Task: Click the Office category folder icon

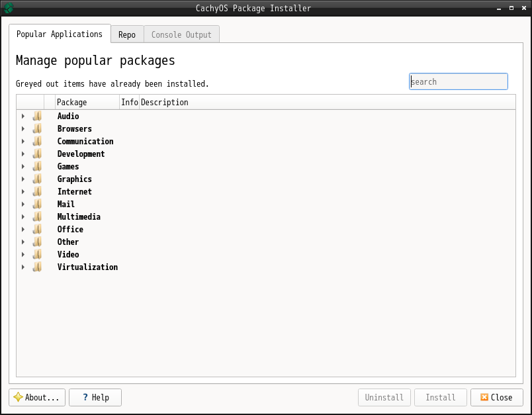Action: [x=37, y=229]
